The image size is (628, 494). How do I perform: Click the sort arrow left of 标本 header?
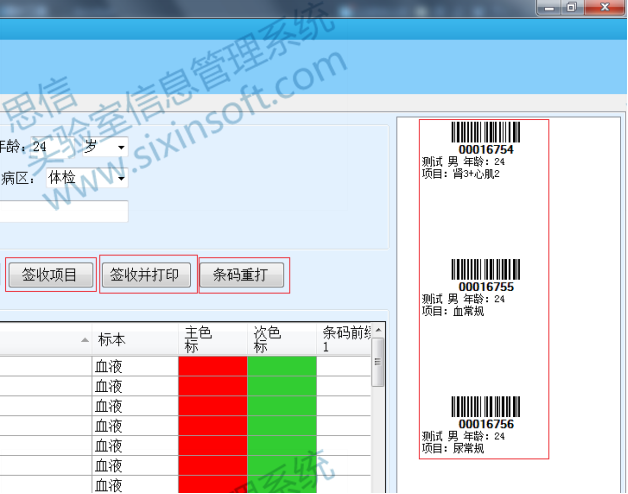[x=85, y=340]
